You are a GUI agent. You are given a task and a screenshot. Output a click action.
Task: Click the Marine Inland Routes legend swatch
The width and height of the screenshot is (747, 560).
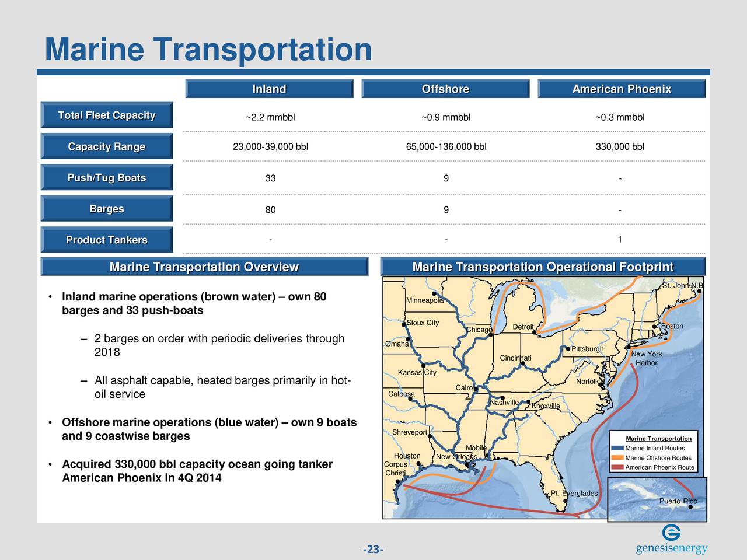[x=617, y=448]
